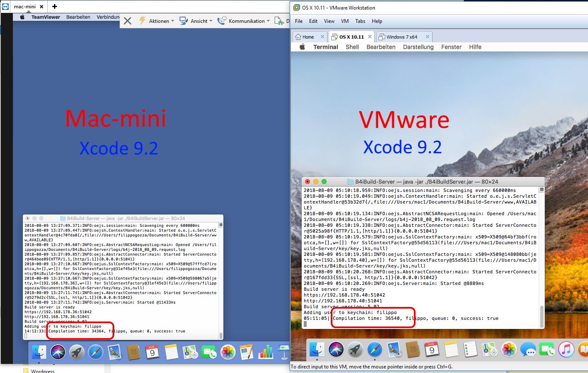Open Notes in the Mac-mini dock

tap(171, 352)
